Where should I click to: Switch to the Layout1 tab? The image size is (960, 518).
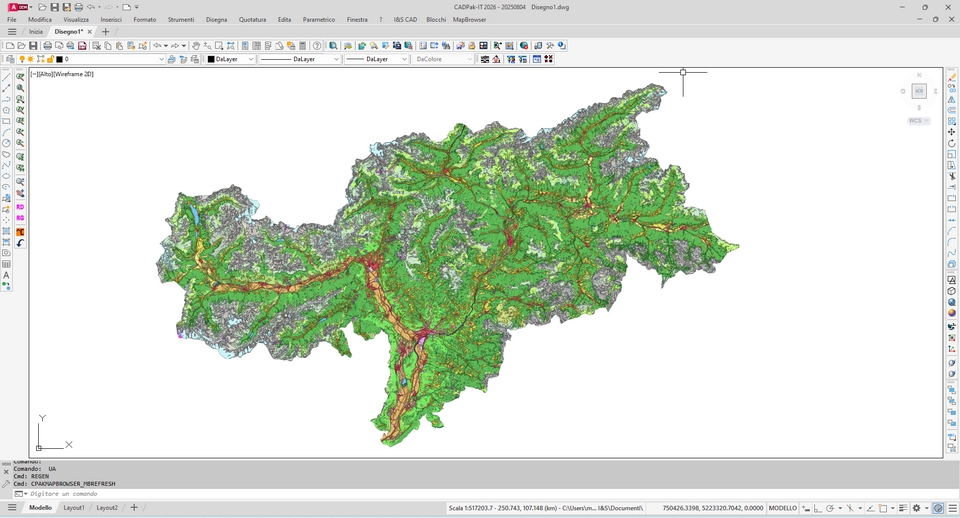tap(74, 508)
